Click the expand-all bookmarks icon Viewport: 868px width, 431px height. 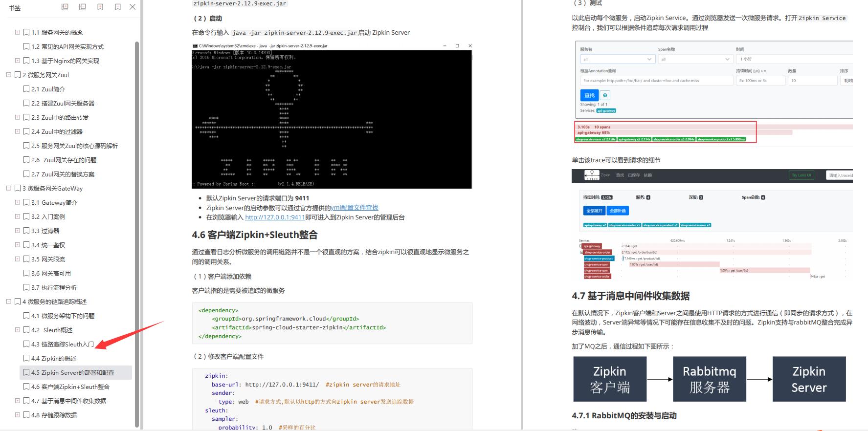tap(65, 7)
